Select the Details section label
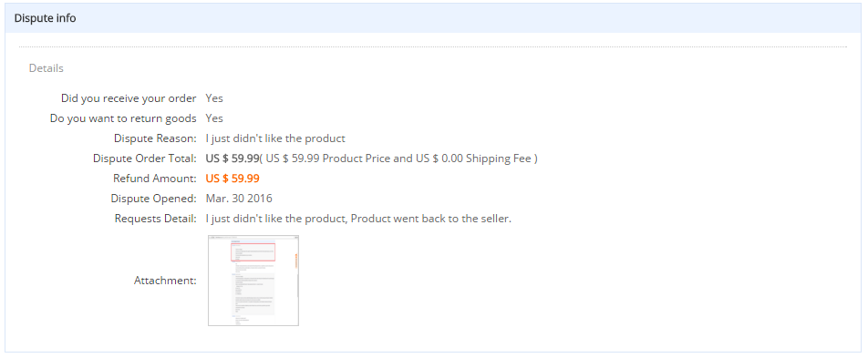 coord(46,68)
